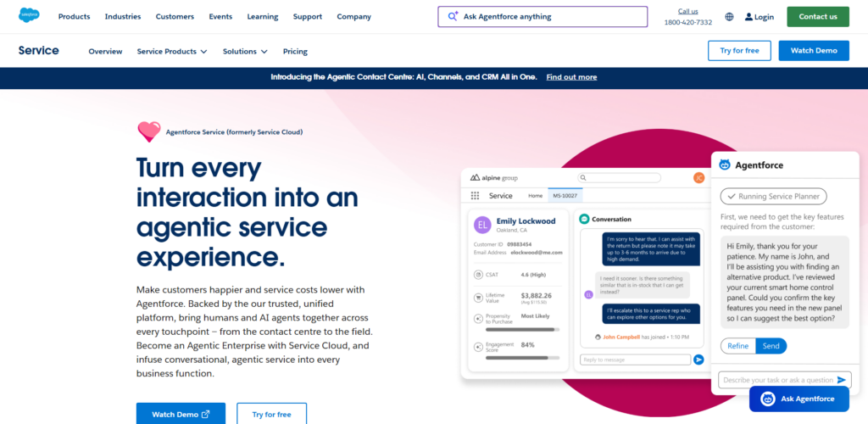The image size is (868, 424).
Task: Click the external-link icon on the bottom Watch Demo button
Action: [206, 414]
